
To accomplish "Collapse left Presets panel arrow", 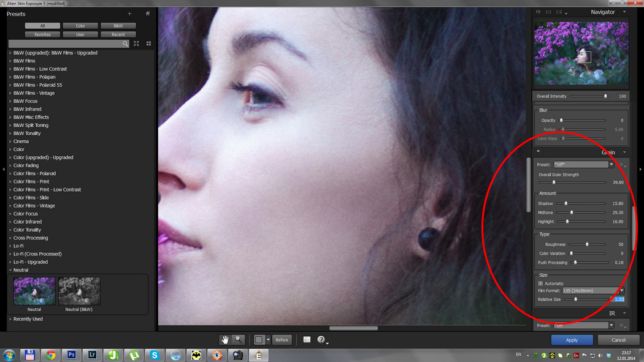I will (x=4, y=169).
